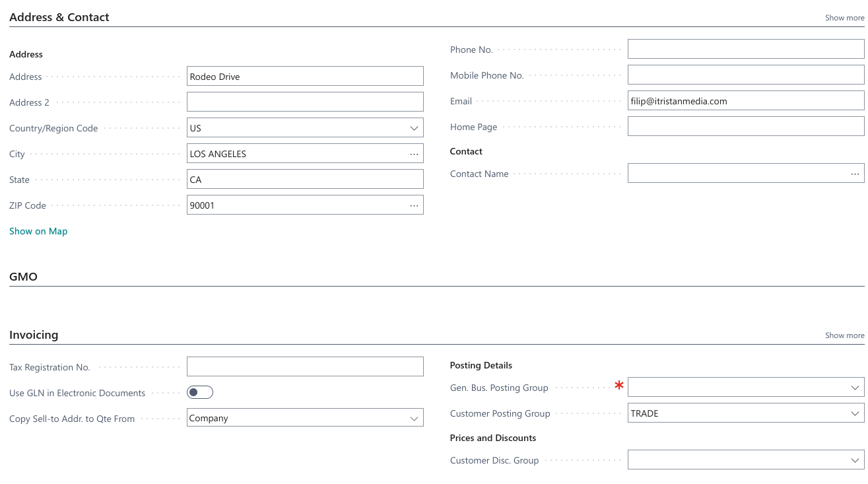The width and height of the screenshot is (868, 484).
Task: Collapse the Address & Contact section header
Action: pos(59,17)
